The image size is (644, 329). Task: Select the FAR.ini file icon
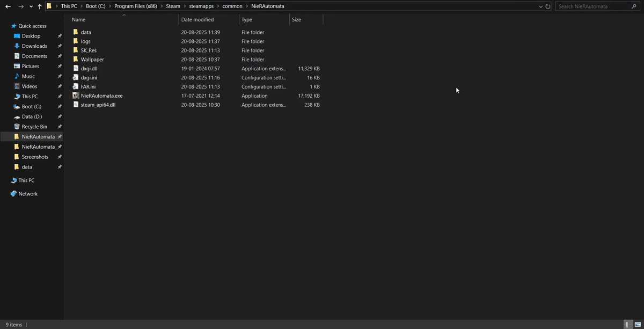(76, 86)
